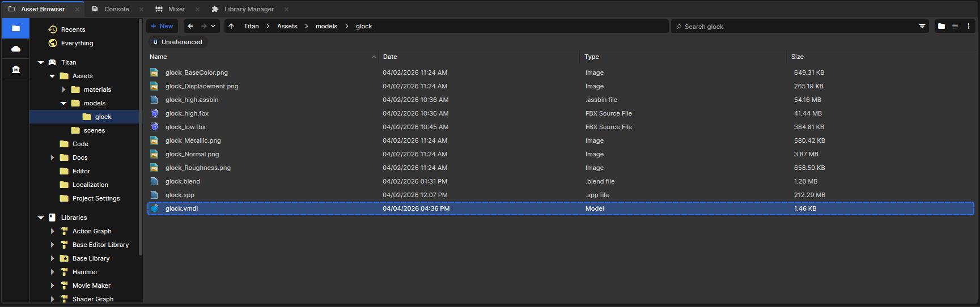Screen dimensions: 980x307
Task: Expand the Base Editor Library node
Action: [x=52, y=245]
